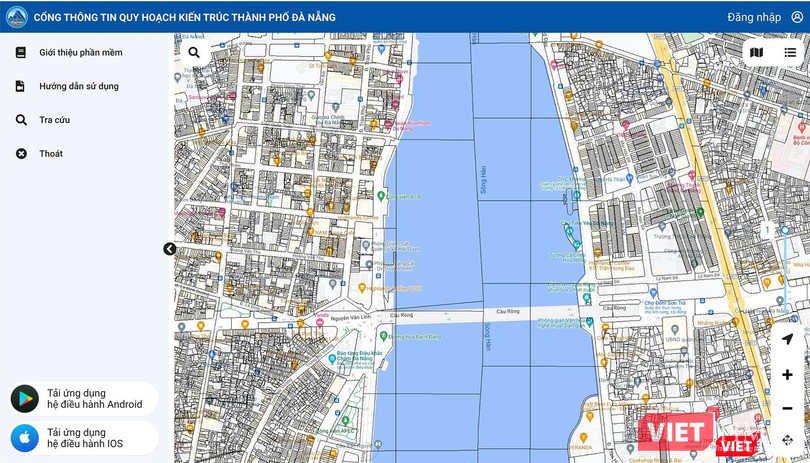Click the Đăng nhập login link
The width and height of the screenshot is (810, 463).
pos(754,17)
